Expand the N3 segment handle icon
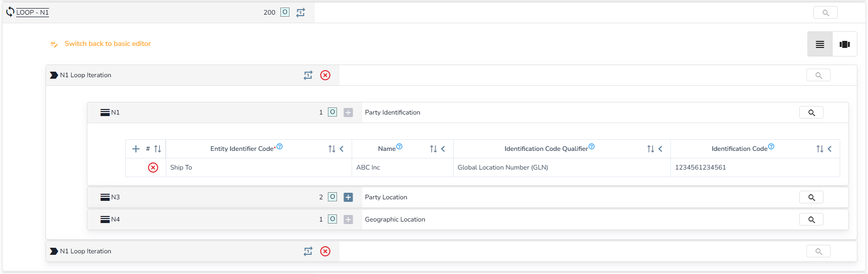The height and width of the screenshot is (274, 868). [x=105, y=197]
